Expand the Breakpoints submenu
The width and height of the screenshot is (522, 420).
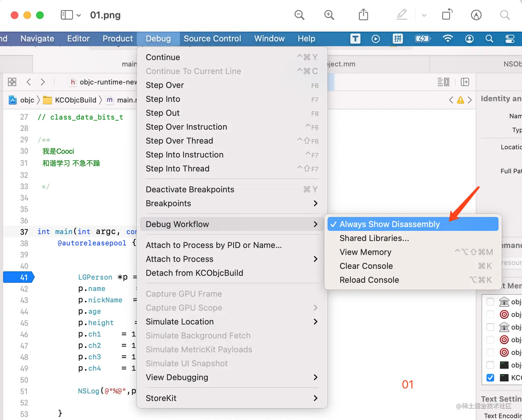click(232, 203)
